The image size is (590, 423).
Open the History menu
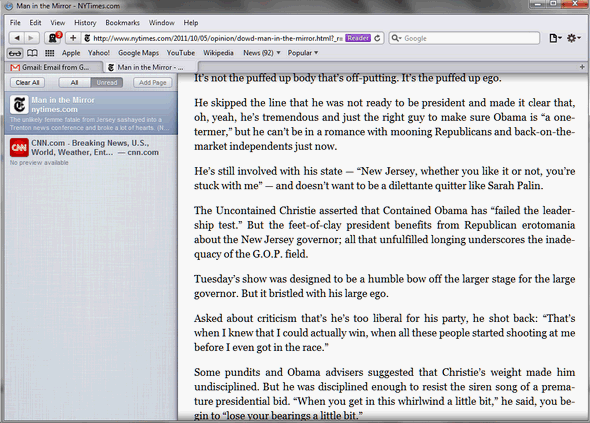coord(85,23)
